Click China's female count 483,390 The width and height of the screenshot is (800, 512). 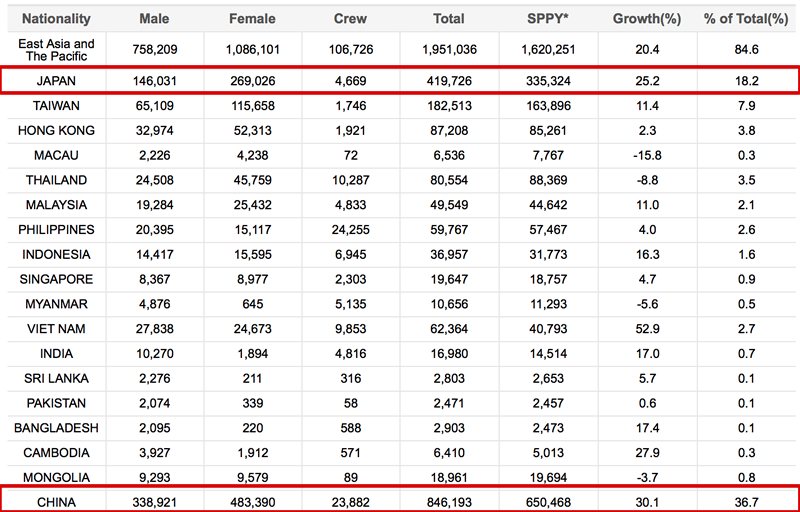(x=252, y=502)
